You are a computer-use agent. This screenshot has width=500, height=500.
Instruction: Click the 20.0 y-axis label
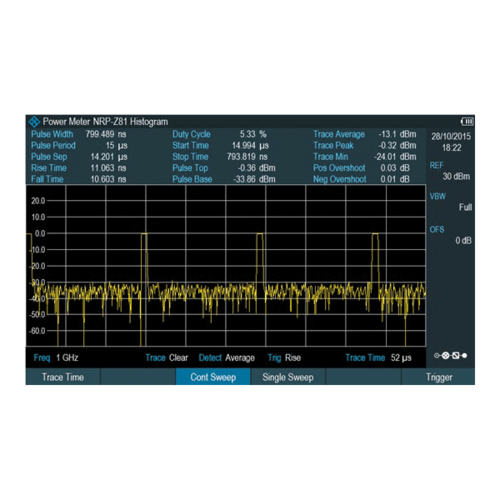pyautogui.click(x=38, y=201)
